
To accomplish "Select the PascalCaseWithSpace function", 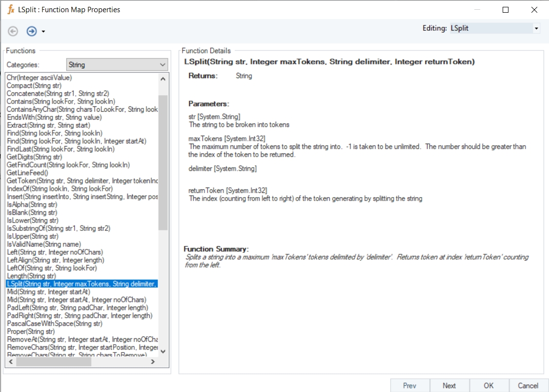I will pos(55,324).
